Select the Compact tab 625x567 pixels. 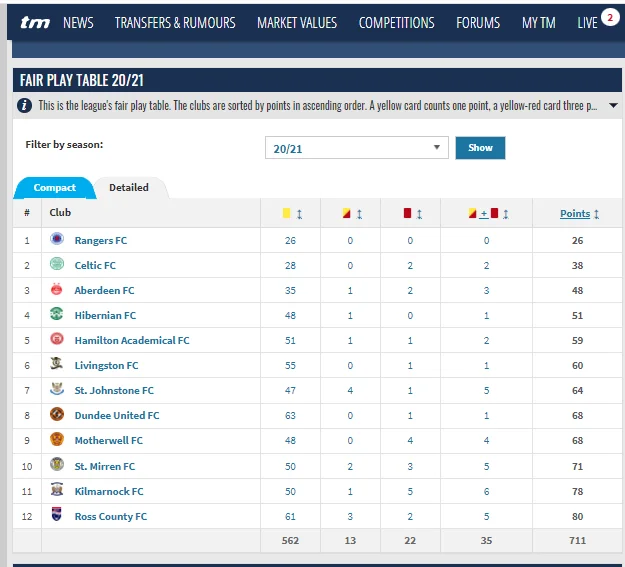54,187
